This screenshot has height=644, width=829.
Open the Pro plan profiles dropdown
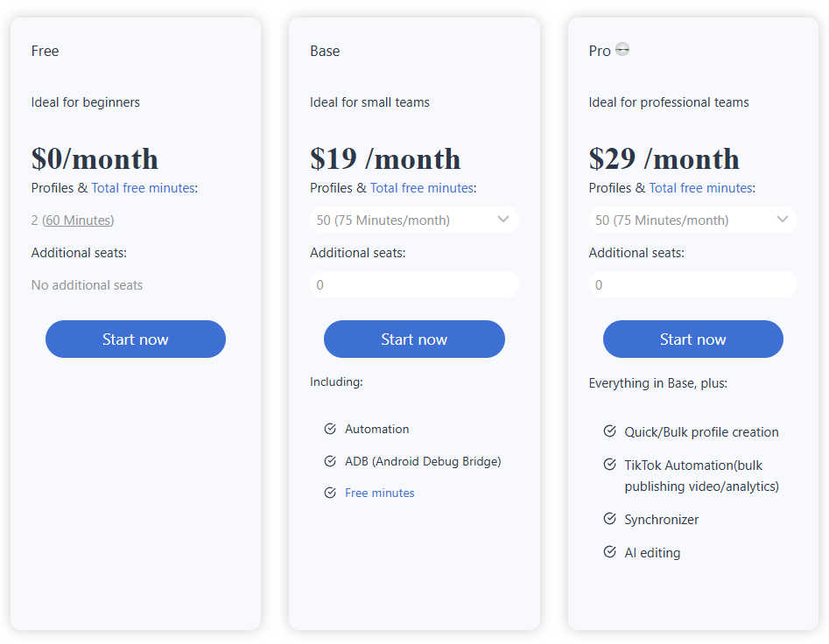(x=692, y=220)
